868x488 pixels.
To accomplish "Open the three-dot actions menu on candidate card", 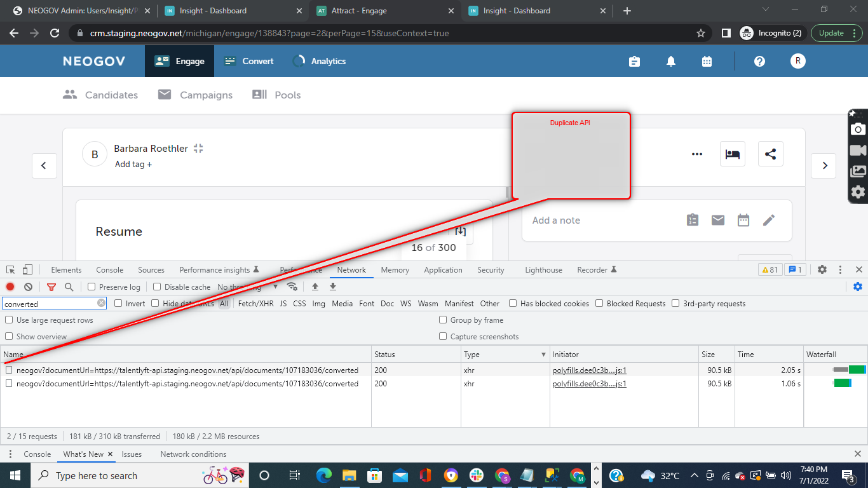I will coord(697,154).
